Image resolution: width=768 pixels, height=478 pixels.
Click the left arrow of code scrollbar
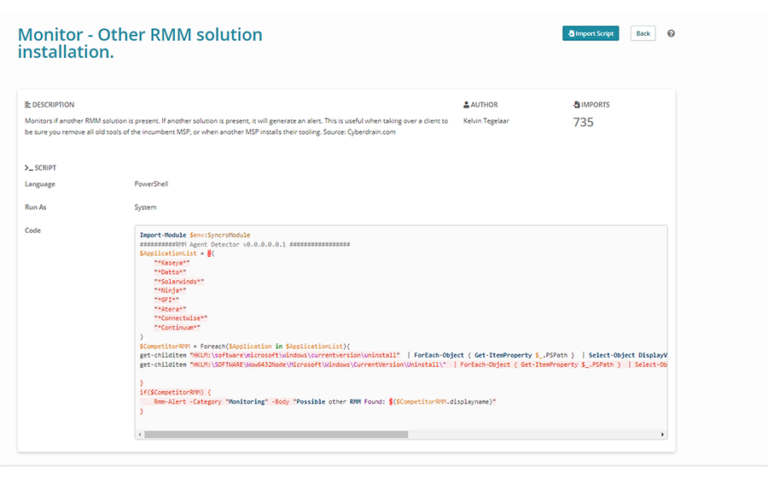[141, 435]
